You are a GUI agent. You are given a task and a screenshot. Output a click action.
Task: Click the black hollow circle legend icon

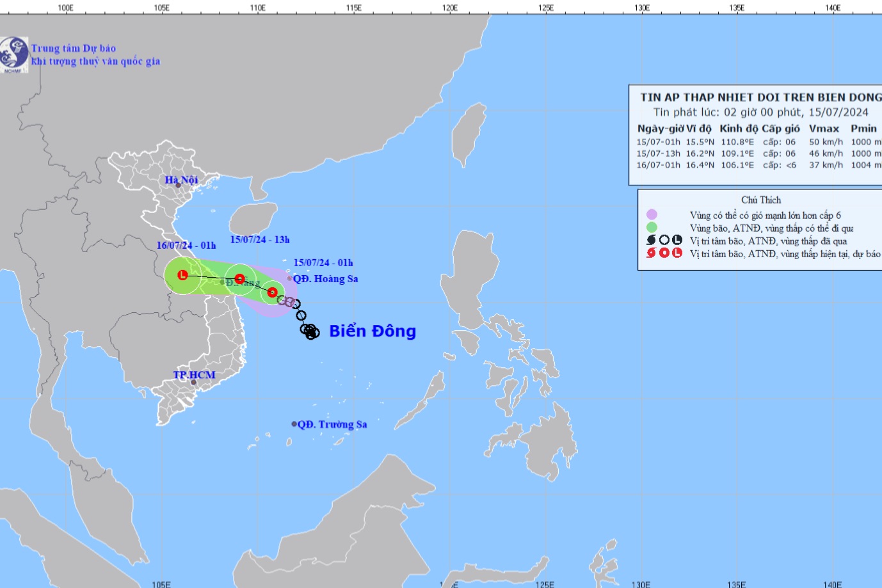pyautogui.click(x=664, y=241)
